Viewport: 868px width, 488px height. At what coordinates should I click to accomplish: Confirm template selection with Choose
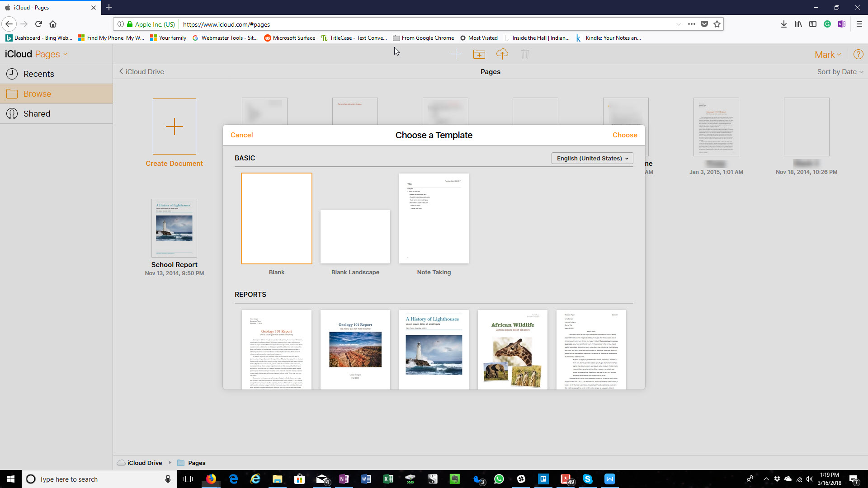tap(625, 135)
